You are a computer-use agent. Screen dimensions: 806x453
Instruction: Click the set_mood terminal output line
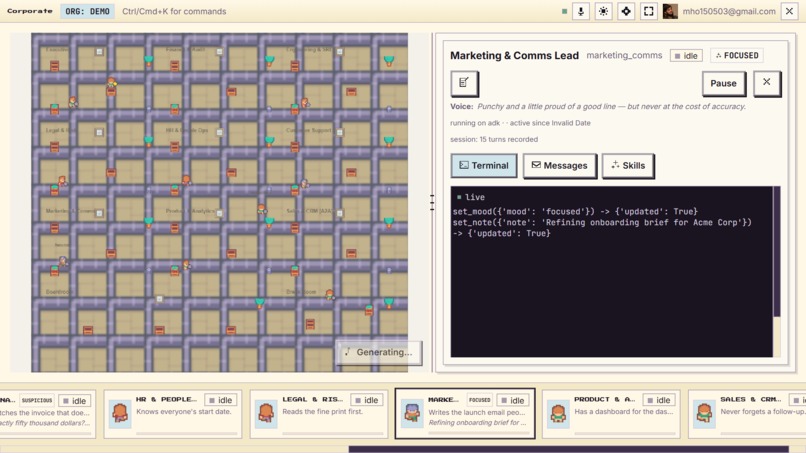coord(575,211)
